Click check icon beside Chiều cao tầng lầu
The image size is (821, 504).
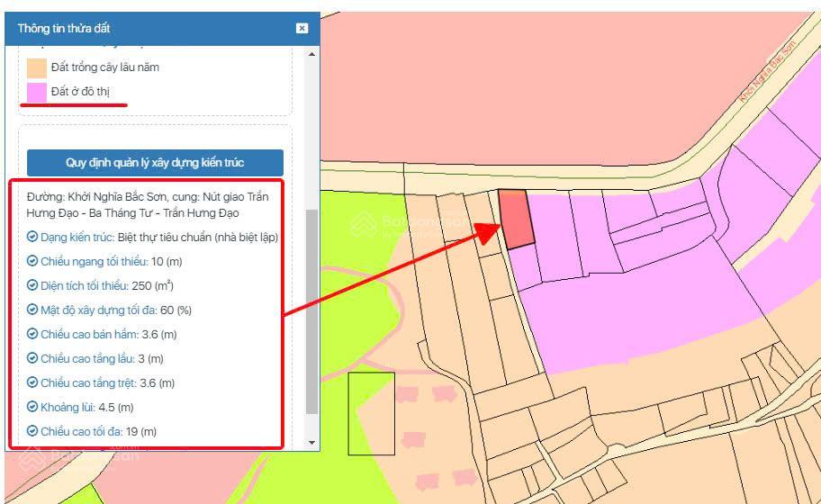tap(32, 358)
